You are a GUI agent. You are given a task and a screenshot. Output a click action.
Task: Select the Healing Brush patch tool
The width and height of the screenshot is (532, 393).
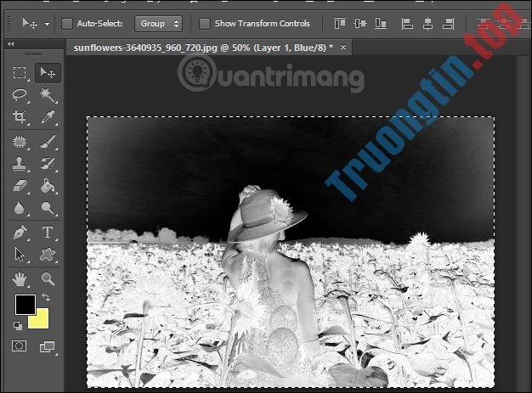20,142
